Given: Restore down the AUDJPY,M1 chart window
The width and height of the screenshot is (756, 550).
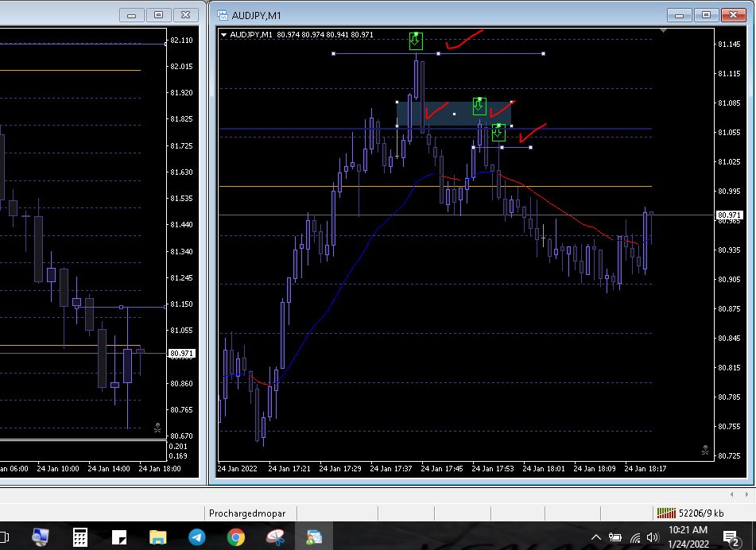Looking at the screenshot, I should tap(704, 14).
